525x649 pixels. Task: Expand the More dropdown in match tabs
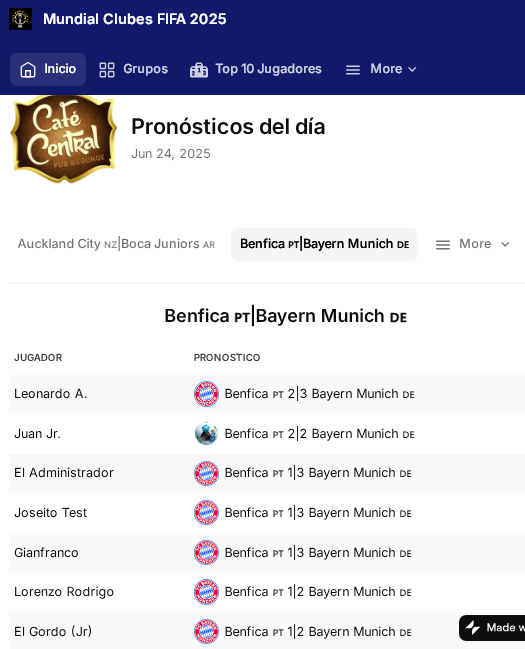coord(472,244)
